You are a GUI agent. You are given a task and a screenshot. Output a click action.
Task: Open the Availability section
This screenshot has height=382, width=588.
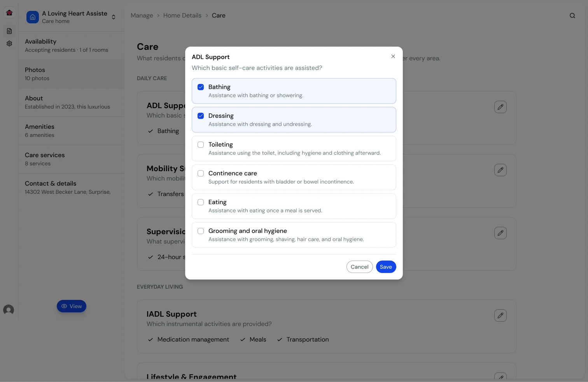[72, 46]
